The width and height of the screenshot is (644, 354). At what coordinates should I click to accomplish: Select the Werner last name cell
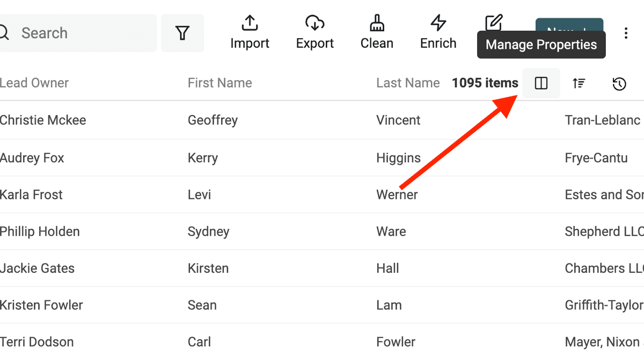pyautogui.click(x=397, y=194)
